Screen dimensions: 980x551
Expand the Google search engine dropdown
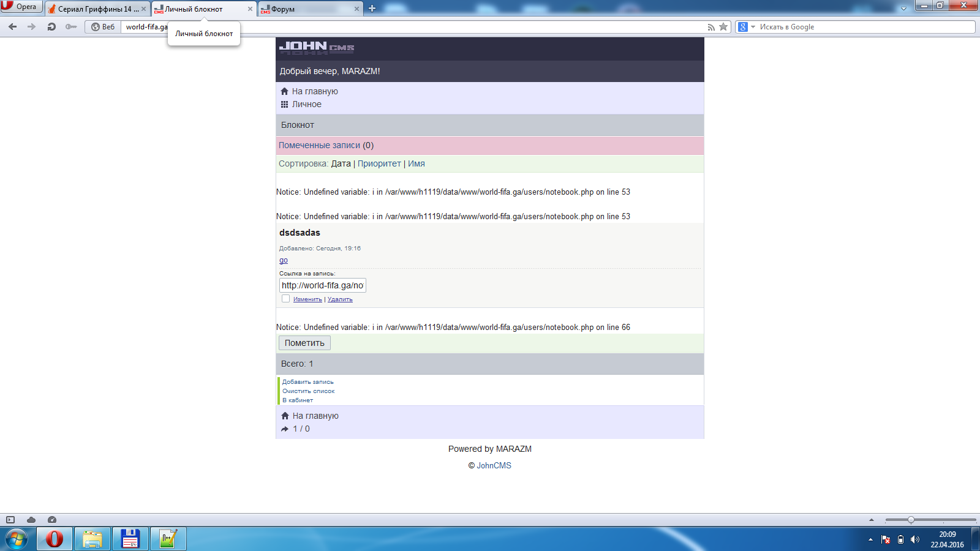tap(753, 27)
